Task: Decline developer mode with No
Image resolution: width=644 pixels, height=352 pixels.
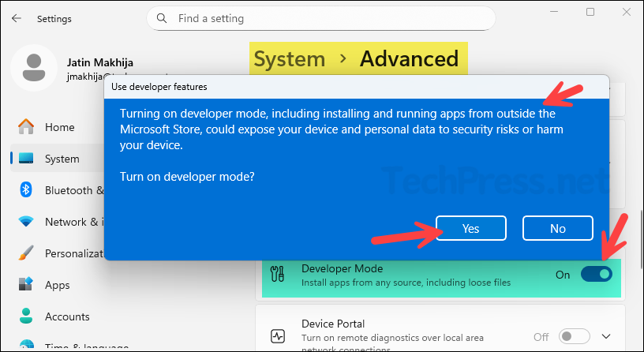Action: 557,228
